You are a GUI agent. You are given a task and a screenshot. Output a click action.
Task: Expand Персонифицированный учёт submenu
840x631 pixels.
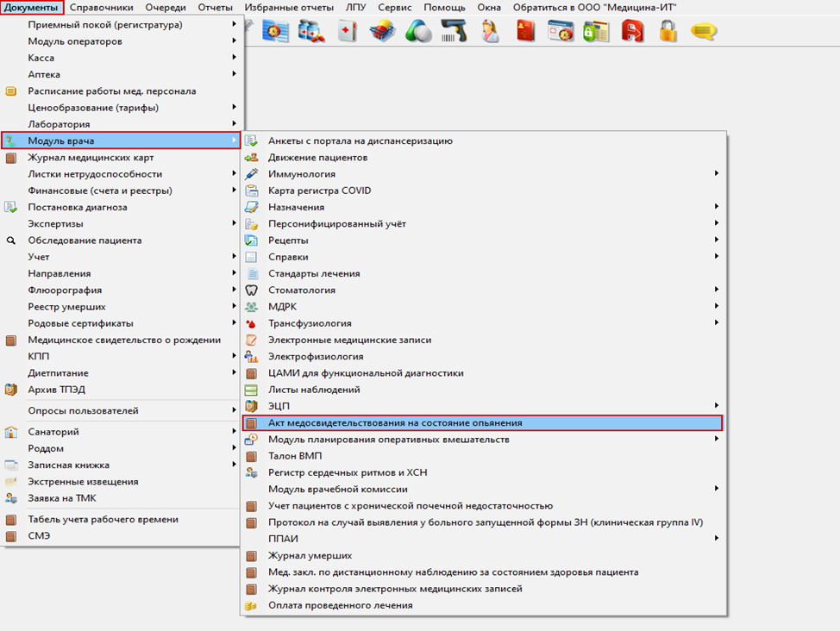click(484, 224)
